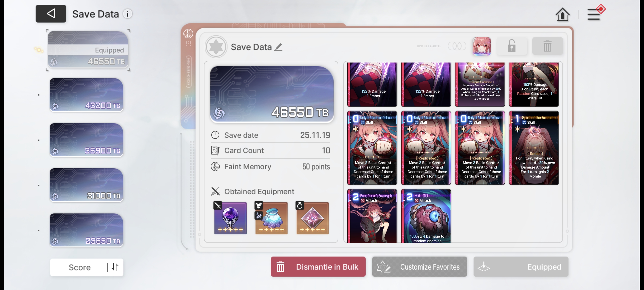Viewport: 644px width, 290px height.
Task: Toggle the save data lock icon
Action: (x=511, y=46)
